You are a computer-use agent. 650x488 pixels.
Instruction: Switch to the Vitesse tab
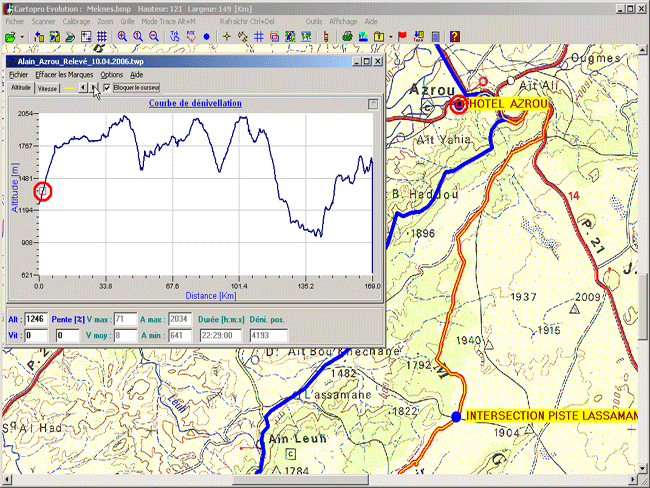pyautogui.click(x=47, y=88)
